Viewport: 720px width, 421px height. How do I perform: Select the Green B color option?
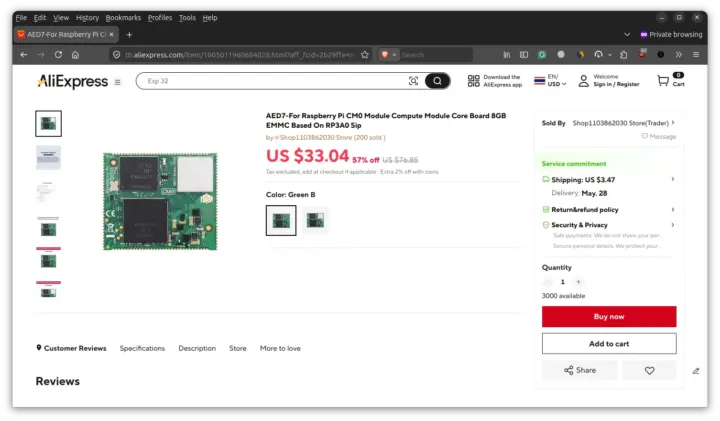(x=281, y=220)
